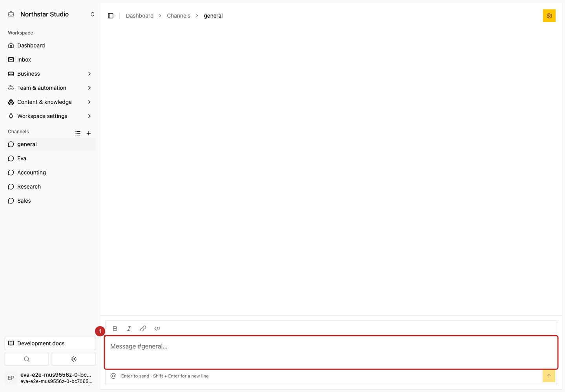The width and height of the screenshot is (565, 392).
Task: Open the Research channel
Action: [x=50, y=187]
